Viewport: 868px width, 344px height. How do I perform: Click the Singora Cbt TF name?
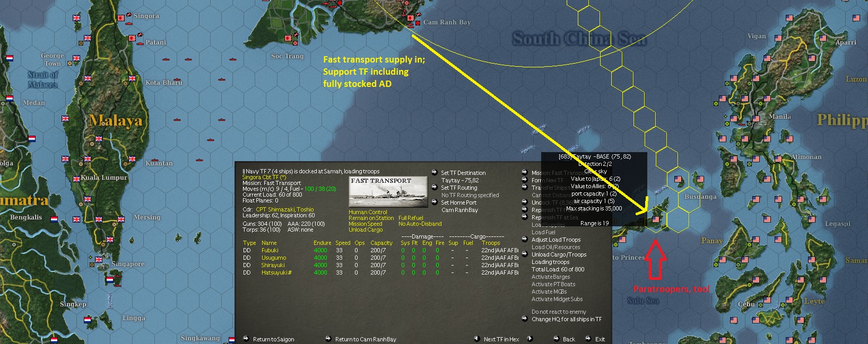click(x=264, y=177)
